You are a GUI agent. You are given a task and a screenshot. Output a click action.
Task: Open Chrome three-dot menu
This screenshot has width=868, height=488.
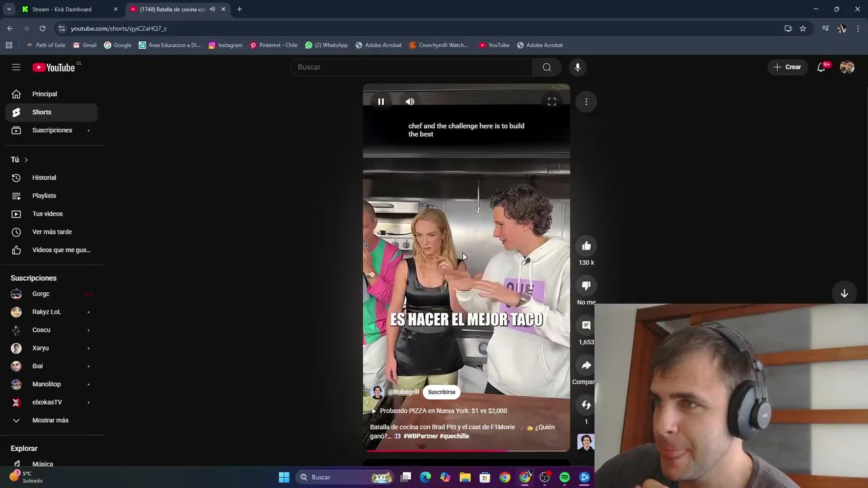tap(859, 28)
